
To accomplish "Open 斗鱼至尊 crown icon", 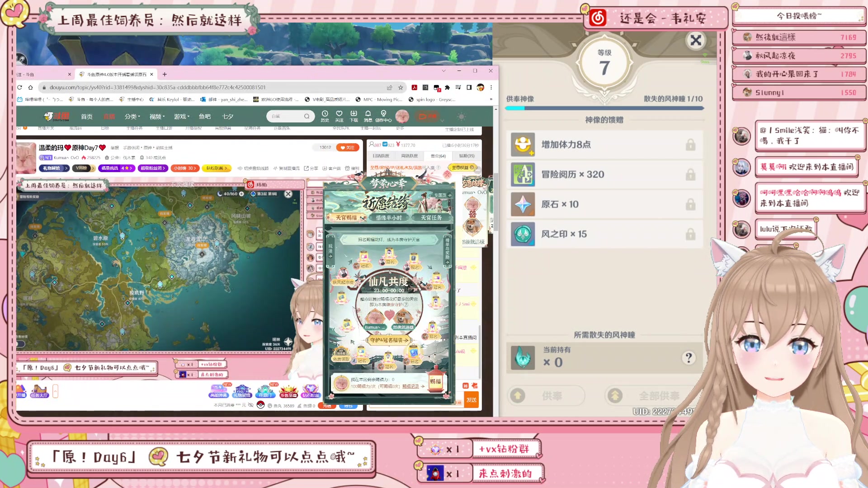I will click(288, 391).
